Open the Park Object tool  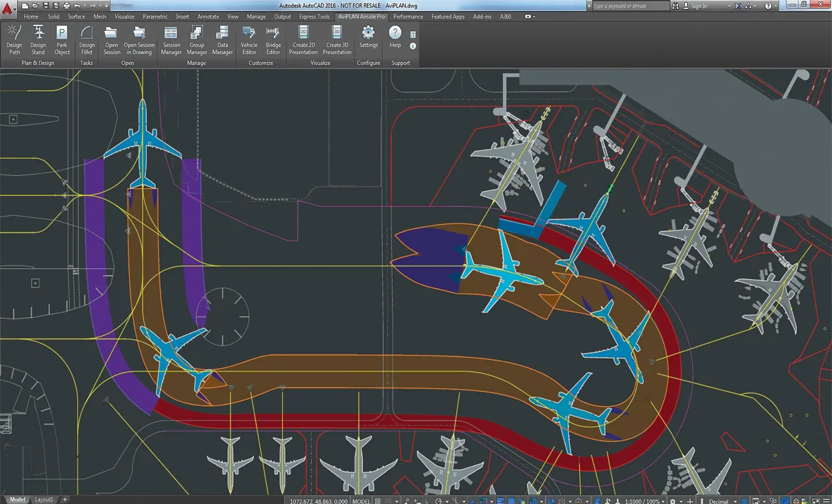click(x=61, y=39)
